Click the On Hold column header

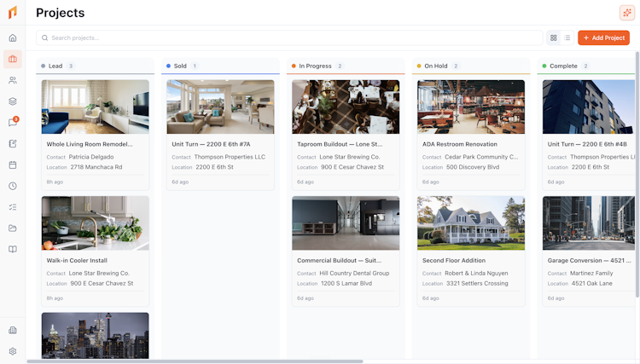pyautogui.click(x=471, y=66)
